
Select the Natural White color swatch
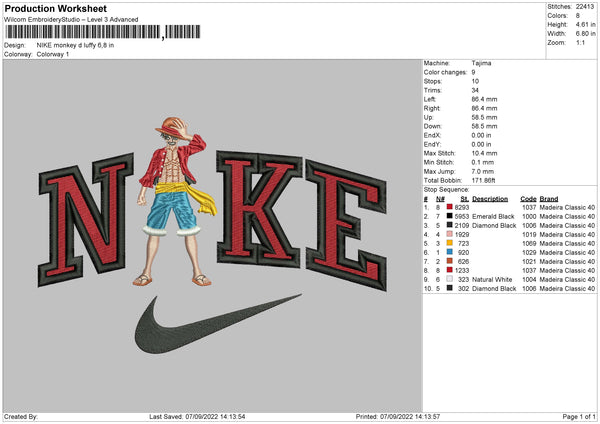click(x=450, y=279)
